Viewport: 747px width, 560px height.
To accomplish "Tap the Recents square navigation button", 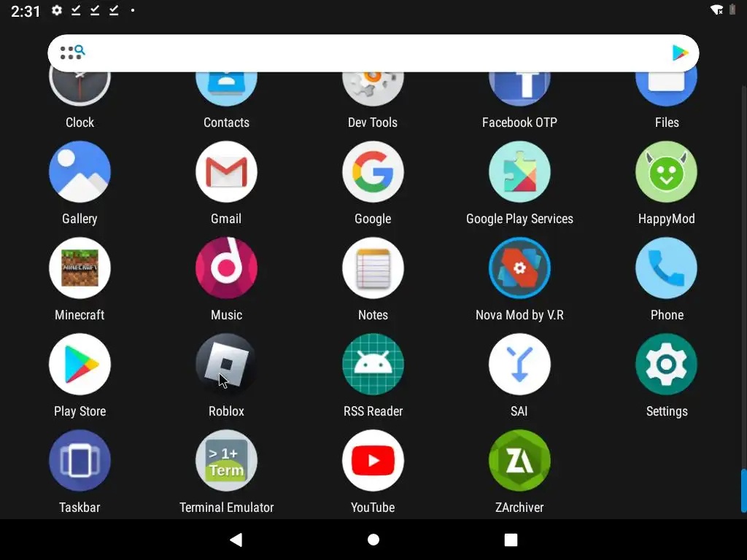I will [x=511, y=540].
